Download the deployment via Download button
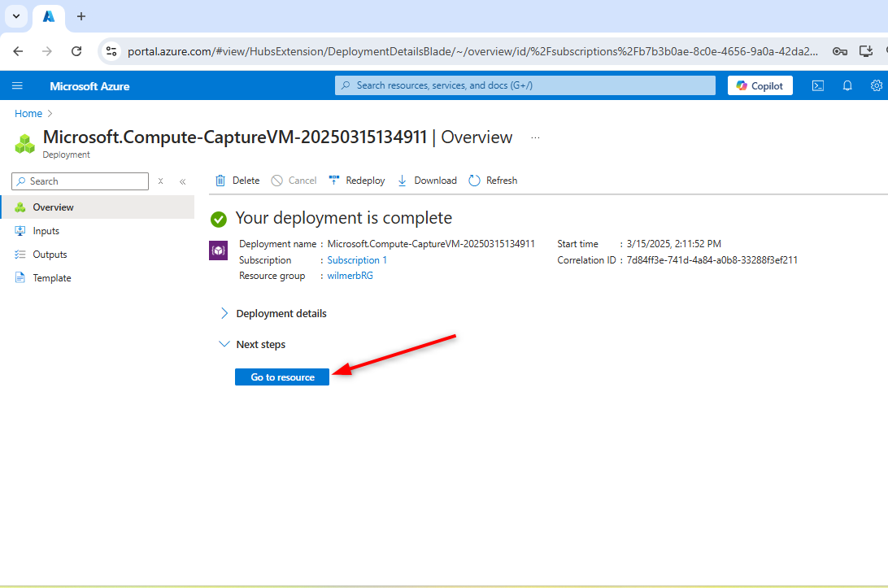Viewport: 888px width, 588px height. (427, 181)
